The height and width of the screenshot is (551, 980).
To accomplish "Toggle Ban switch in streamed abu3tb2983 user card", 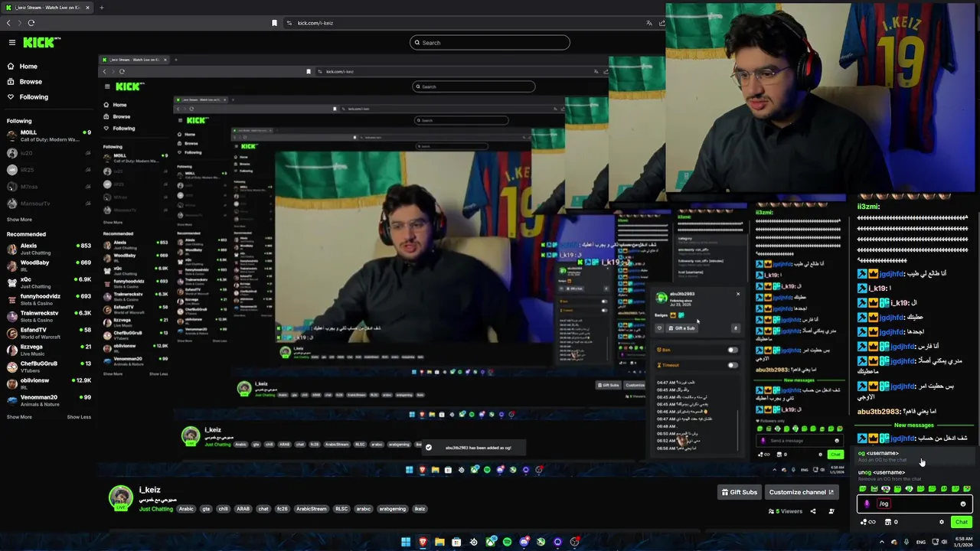I will pyautogui.click(x=733, y=350).
